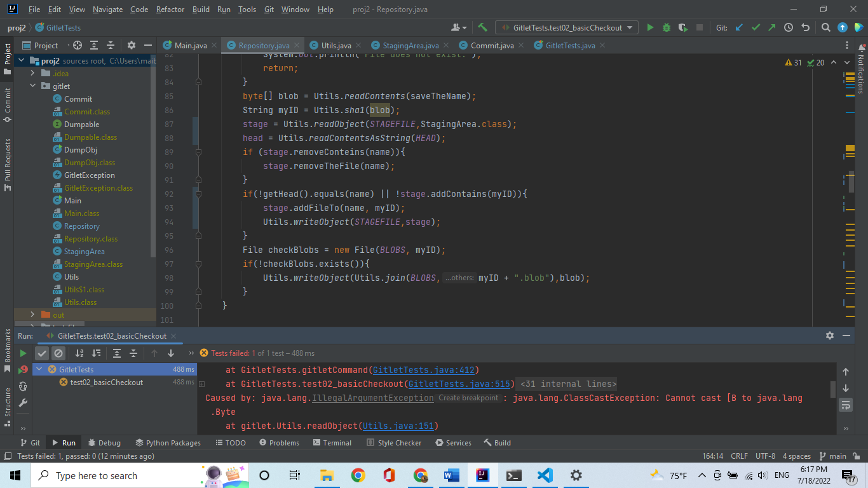The image size is (868, 488).
Task: Expand the out folder in project tree
Action: coord(33,315)
